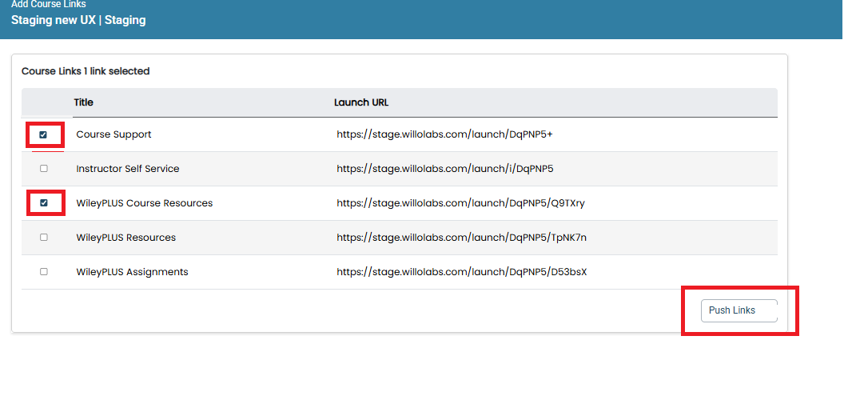
Task: Click the URL ending in Q9TXry
Action: tap(460, 203)
